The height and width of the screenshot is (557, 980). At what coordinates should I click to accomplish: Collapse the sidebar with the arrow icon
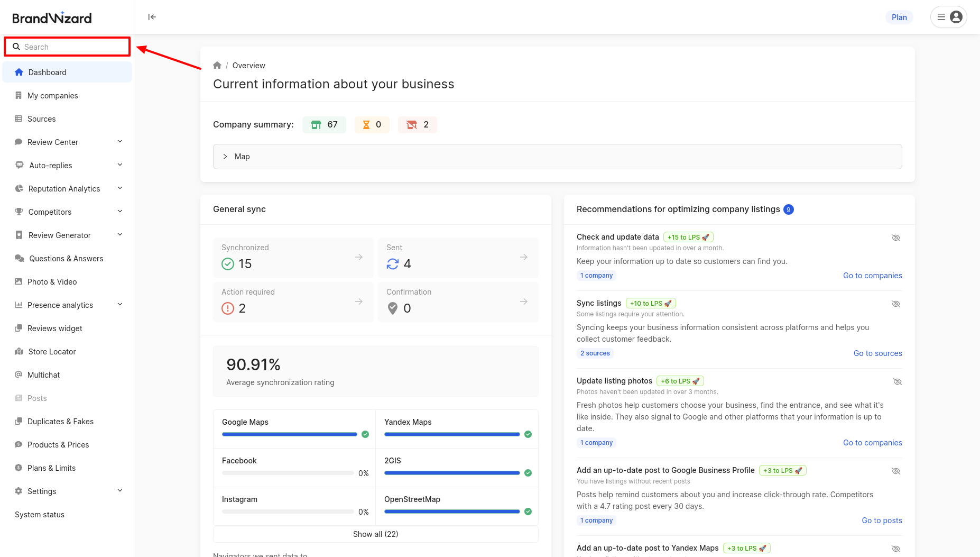pos(152,17)
